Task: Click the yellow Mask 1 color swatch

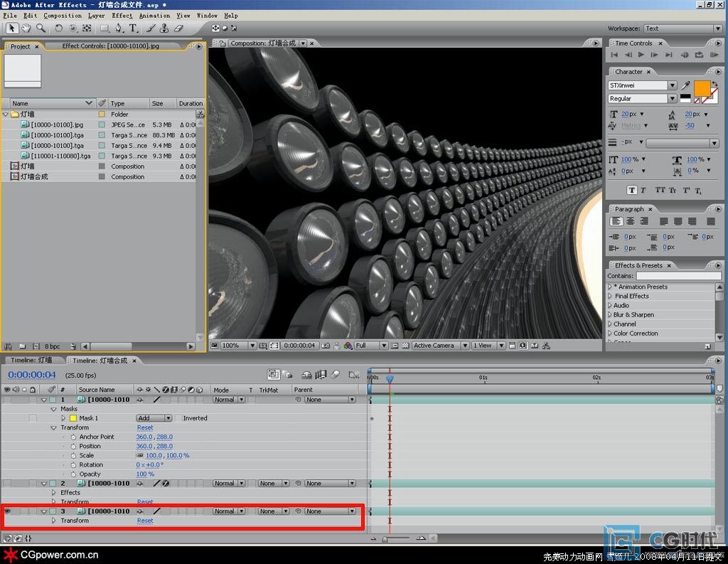Action: click(x=73, y=418)
